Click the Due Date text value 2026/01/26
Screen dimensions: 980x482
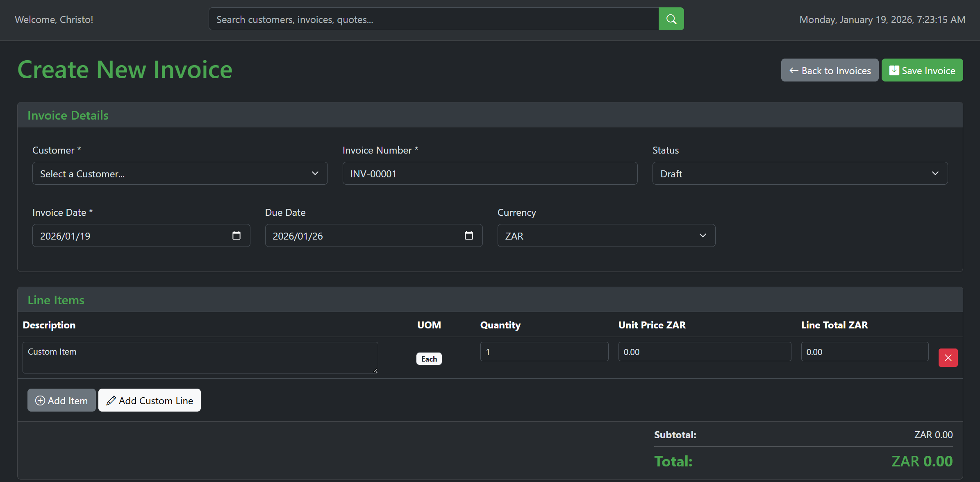click(298, 236)
